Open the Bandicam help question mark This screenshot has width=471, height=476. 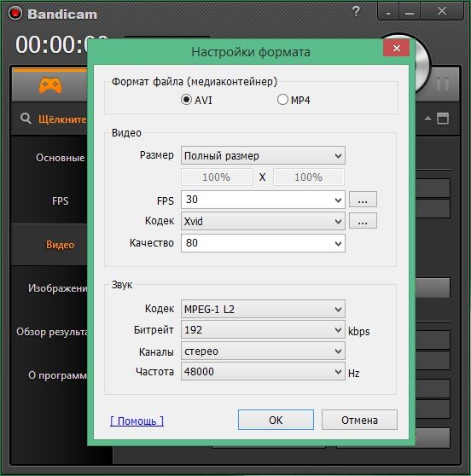click(x=356, y=12)
